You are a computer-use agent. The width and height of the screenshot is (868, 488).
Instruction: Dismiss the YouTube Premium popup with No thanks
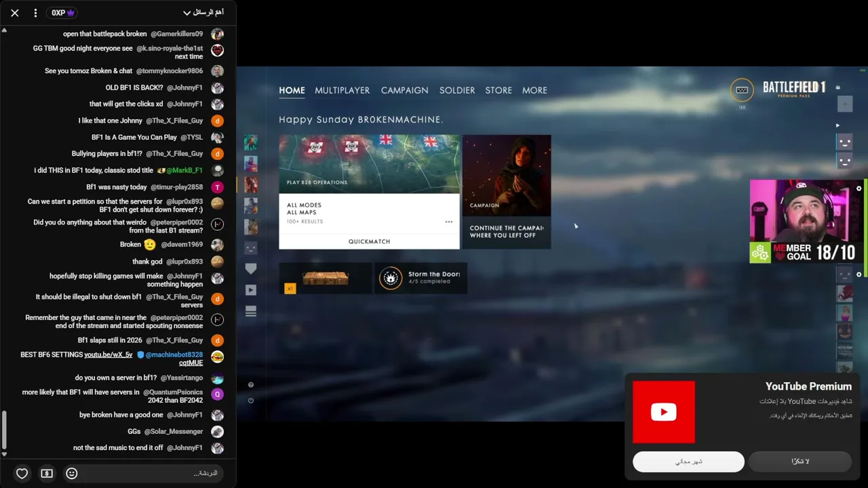(x=800, y=462)
